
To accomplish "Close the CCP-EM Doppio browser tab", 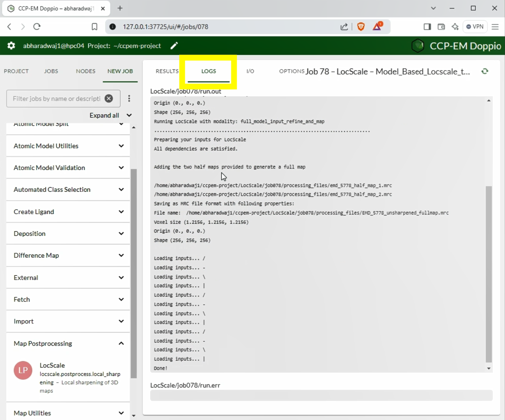I will click(103, 8).
